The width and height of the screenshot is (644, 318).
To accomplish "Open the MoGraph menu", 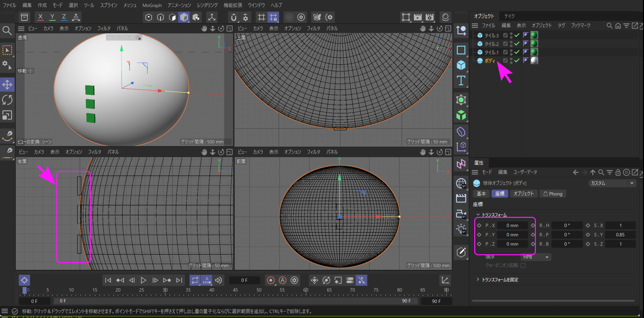I will tap(152, 5).
